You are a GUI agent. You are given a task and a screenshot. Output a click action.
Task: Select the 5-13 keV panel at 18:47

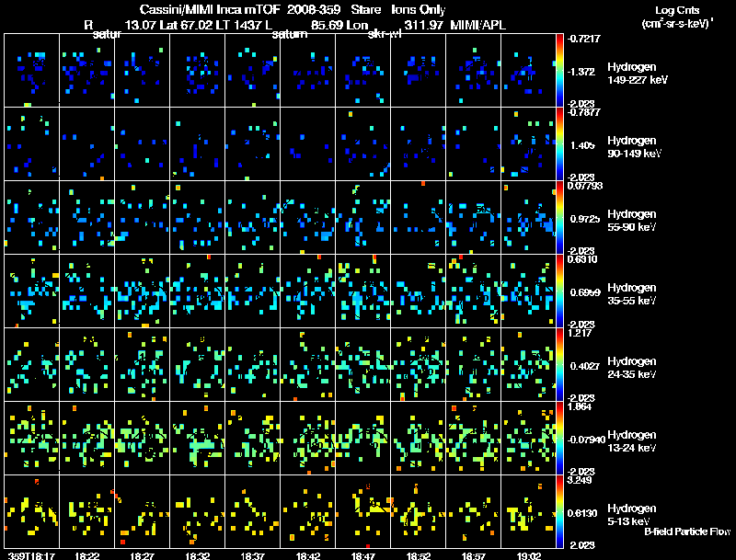coord(362,511)
